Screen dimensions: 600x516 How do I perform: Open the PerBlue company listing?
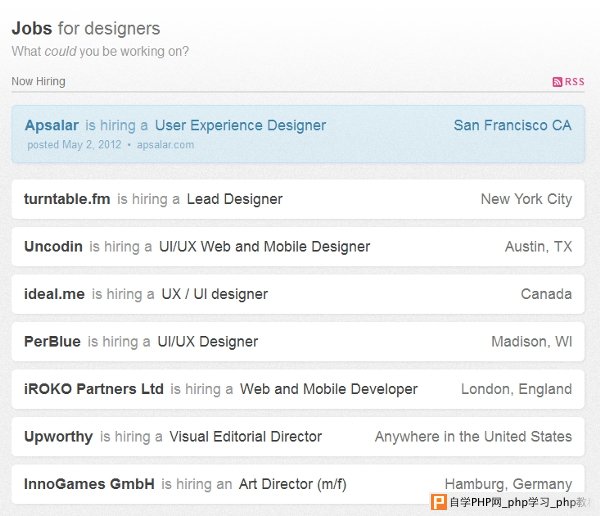click(52, 341)
